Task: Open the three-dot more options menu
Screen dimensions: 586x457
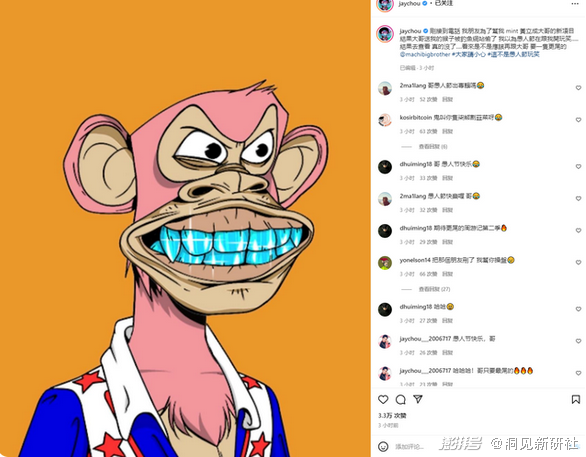Action: tap(575, 4)
